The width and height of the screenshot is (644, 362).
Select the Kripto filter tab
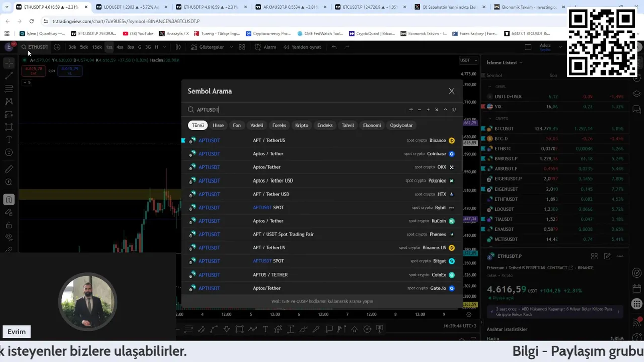(x=302, y=125)
